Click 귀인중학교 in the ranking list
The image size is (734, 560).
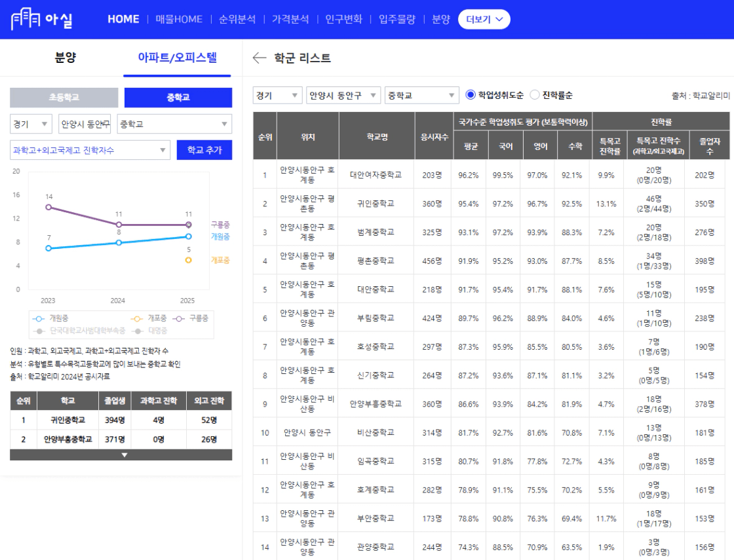pos(376,204)
